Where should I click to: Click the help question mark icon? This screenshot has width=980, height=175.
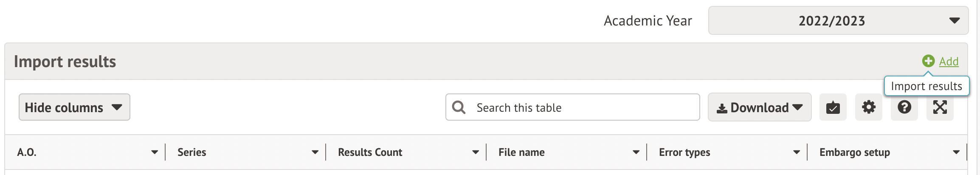[904, 107]
